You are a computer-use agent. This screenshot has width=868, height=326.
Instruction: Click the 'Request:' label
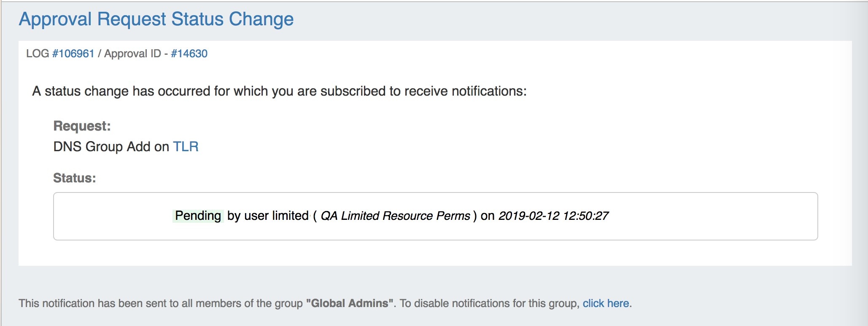coord(82,126)
